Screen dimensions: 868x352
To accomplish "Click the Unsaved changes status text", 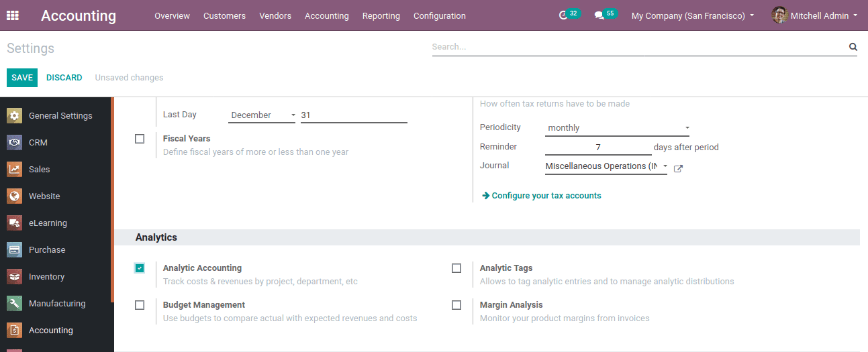I will point(129,78).
